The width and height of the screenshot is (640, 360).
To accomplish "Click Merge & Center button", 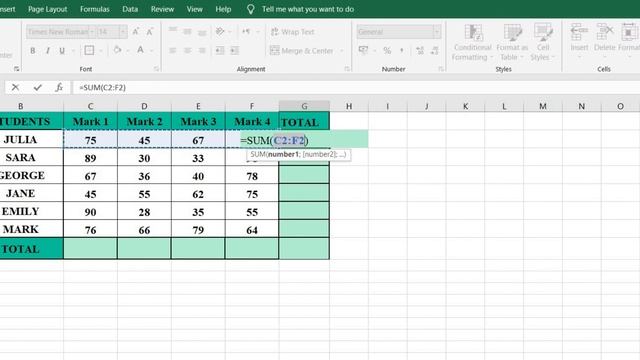I will tap(302, 51).
